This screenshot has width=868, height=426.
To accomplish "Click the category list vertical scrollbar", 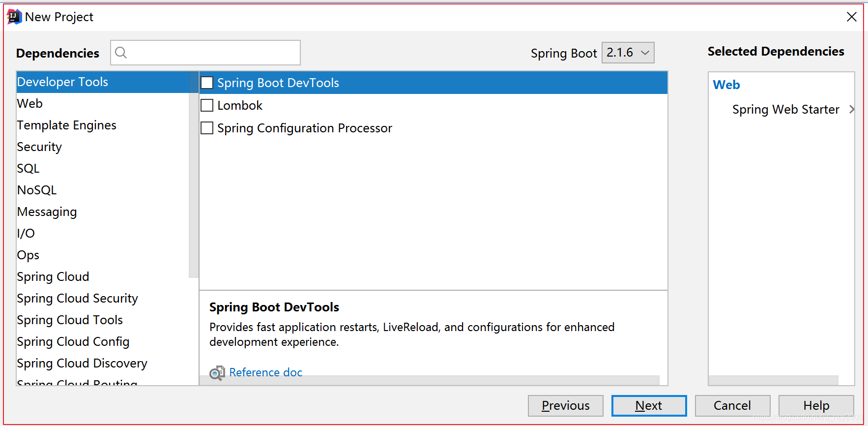I will 194,175.
